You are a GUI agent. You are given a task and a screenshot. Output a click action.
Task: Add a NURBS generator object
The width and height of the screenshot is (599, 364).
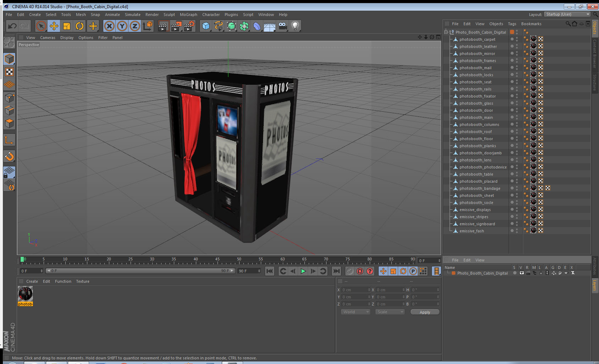coord(231,26)
